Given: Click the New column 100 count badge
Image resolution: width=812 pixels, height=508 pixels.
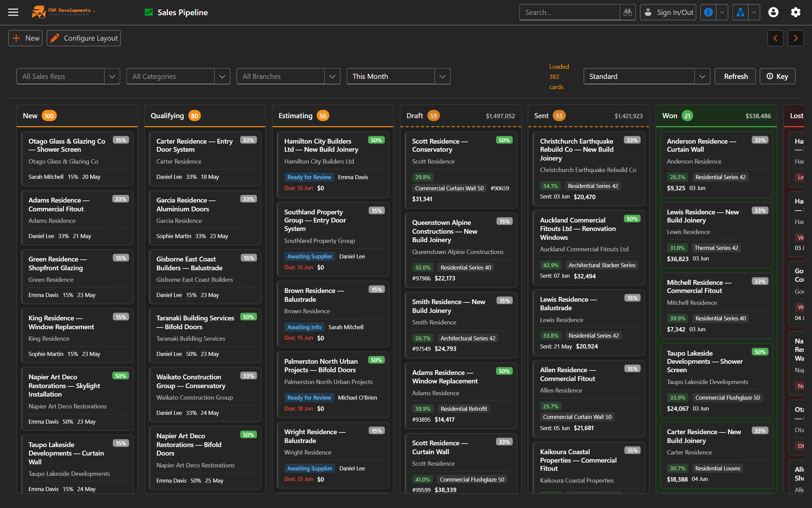Looking at the screenshot, I should click(x=49, y=116).
